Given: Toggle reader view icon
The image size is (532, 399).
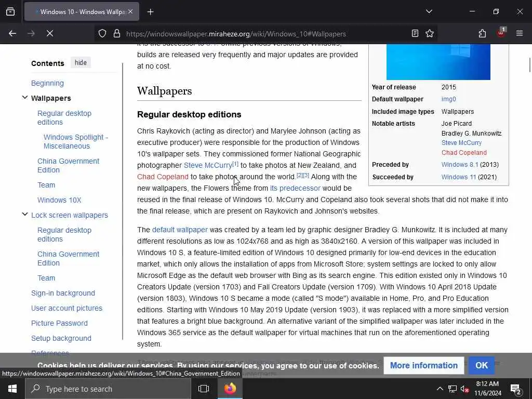Looking at the screenshot, I should [x=415, y=33].
